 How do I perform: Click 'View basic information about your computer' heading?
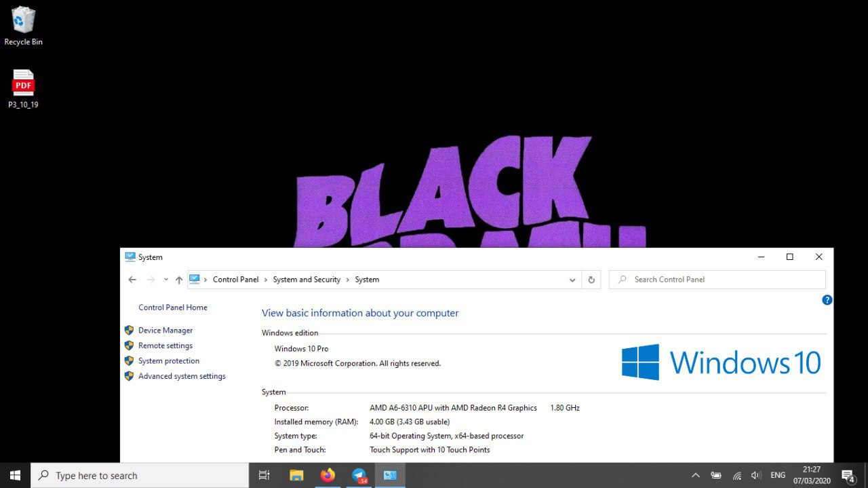pos(360,313)
